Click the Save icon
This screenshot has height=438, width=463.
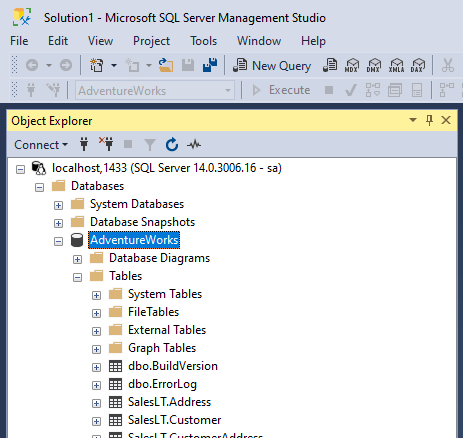click(x=188, y=65)
